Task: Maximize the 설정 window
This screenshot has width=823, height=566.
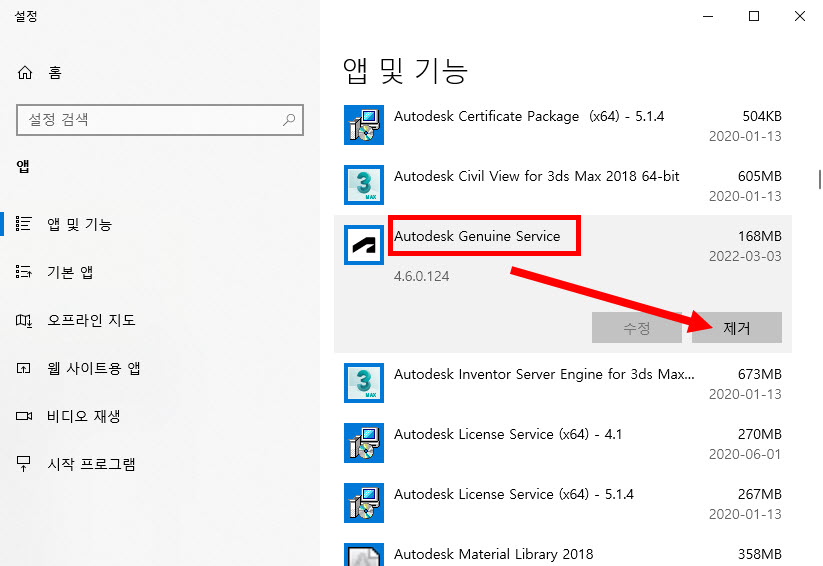Action: [x=754, y=16]
